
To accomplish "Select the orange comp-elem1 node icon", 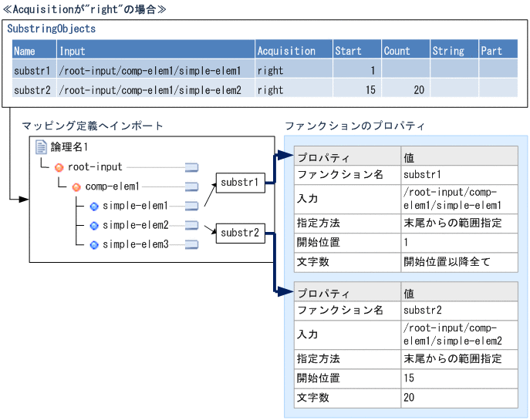I will click(x=76, y=186).
